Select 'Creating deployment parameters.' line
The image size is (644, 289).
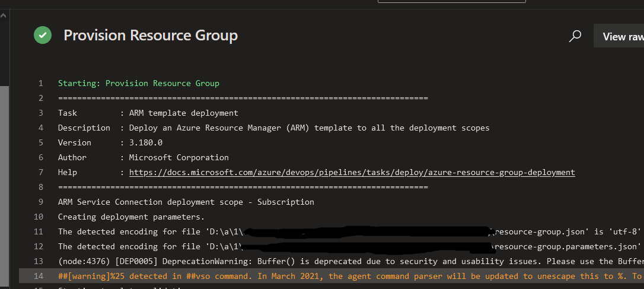[x=131, y=217]
